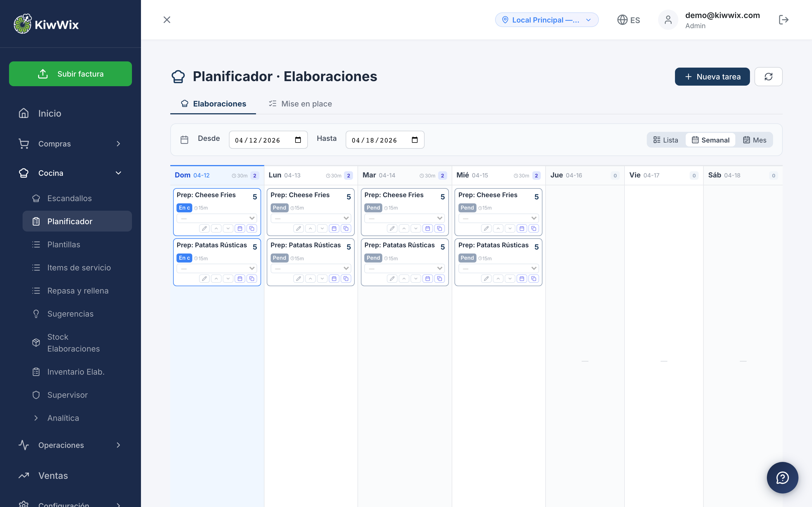Open the floating help chat button
The height and width of the screenshot is (507, 812).
point(782,477)
